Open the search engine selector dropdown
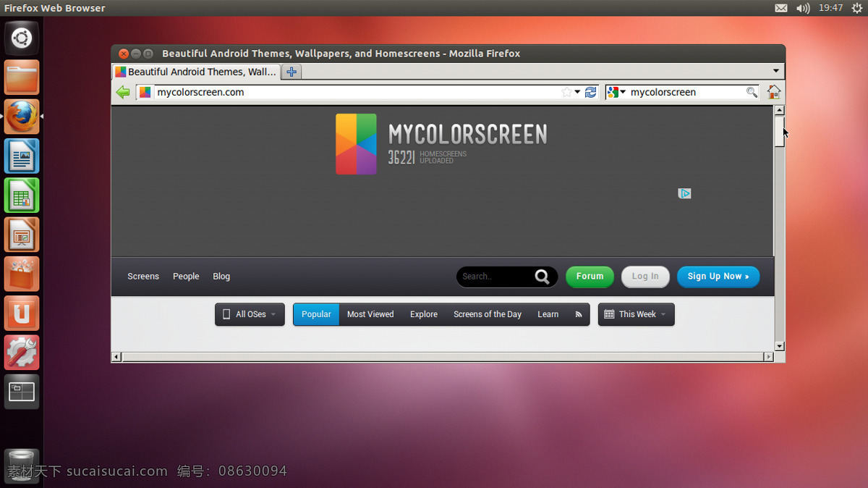 click(x=616, y=92)
